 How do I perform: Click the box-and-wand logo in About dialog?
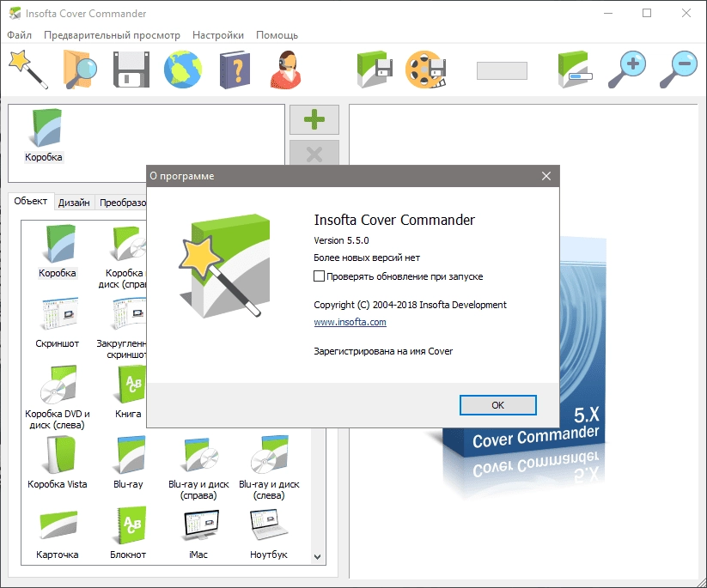click(224, 266)
